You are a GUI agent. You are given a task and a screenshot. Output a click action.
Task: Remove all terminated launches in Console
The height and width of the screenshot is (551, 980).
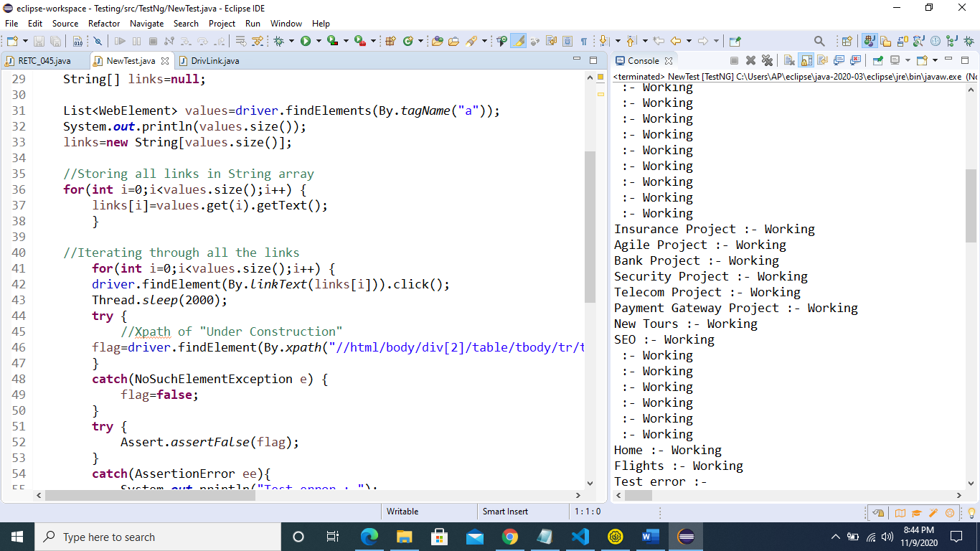(x=767, y=61)
